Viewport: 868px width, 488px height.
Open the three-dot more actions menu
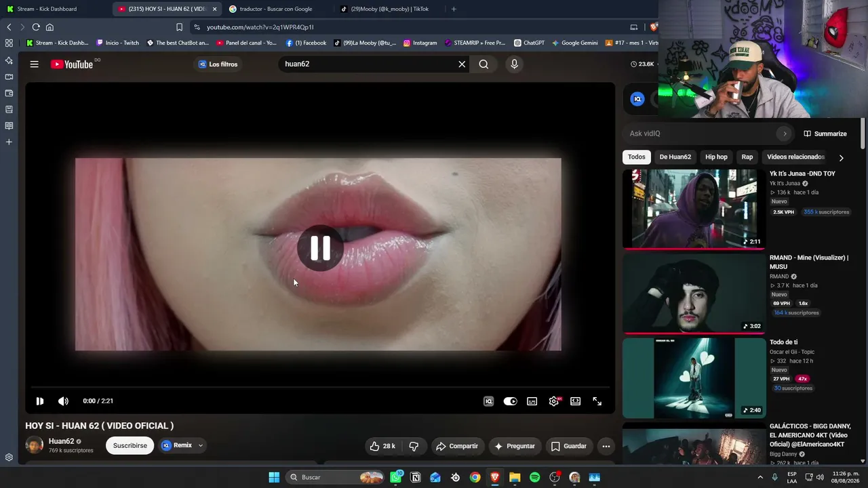click(606, 446)
